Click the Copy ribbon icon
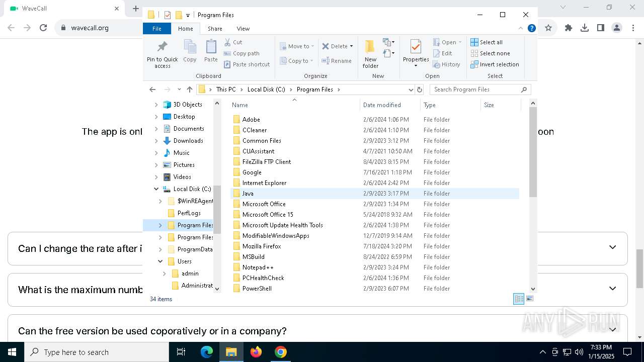This screenshot has height=362, width=644. [x=190, y=51]
